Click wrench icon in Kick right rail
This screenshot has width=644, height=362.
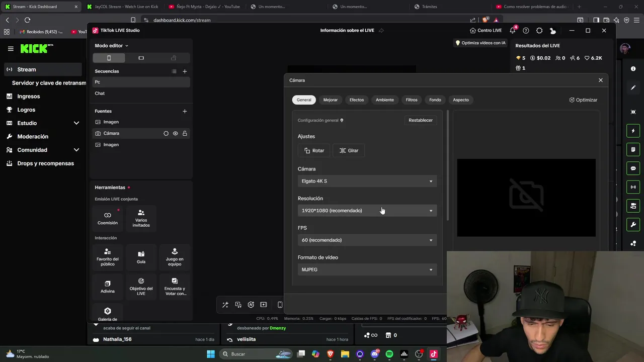633,224
